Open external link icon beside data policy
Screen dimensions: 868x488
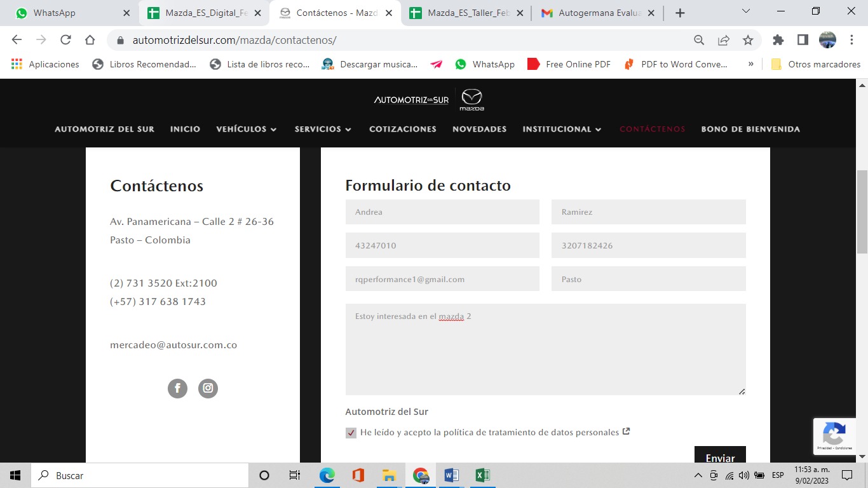point(626,431)
